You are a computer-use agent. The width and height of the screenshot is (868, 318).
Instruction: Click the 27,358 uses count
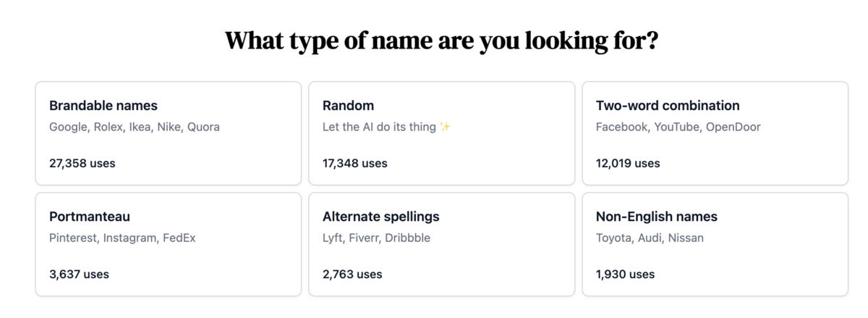coord(82,163)
